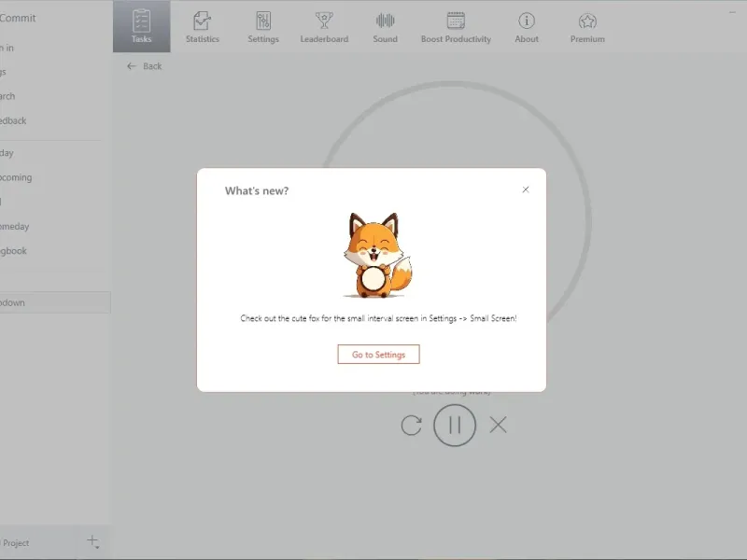Cancel the timer with the X icon

pos(498,425)
